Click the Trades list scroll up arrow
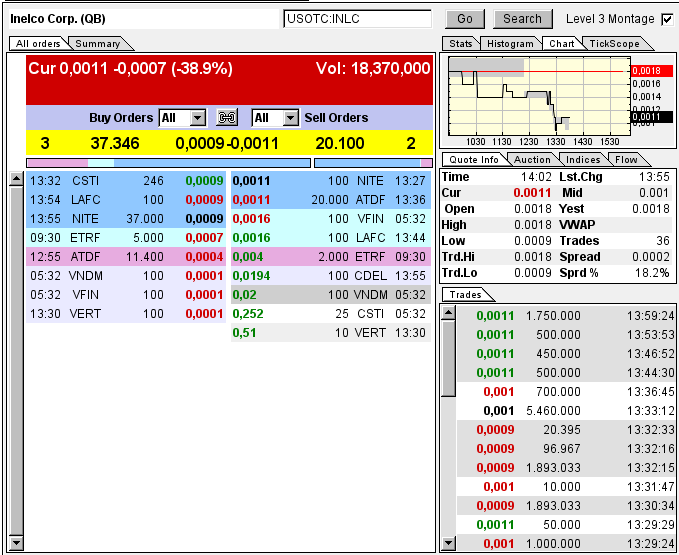The image size is (679, 555). pos(449,312)
